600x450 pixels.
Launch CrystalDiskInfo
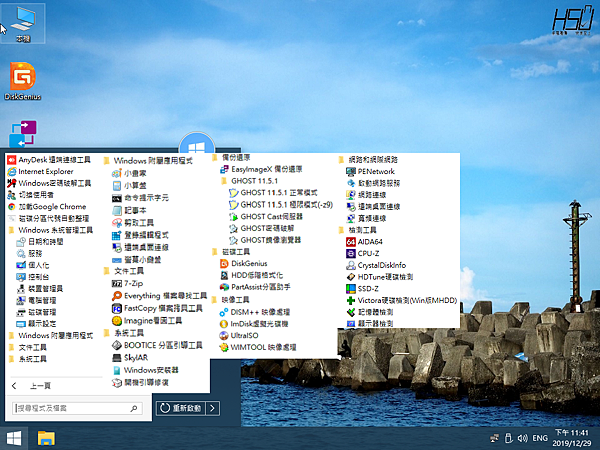coord(376,265)
